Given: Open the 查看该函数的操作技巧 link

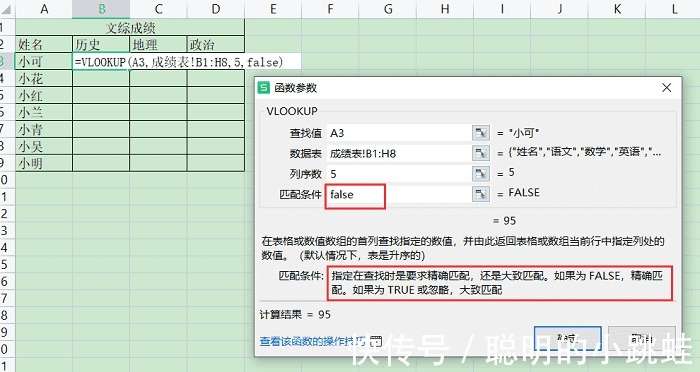Looking at the screenshot, I should click(x=312, y=342).
